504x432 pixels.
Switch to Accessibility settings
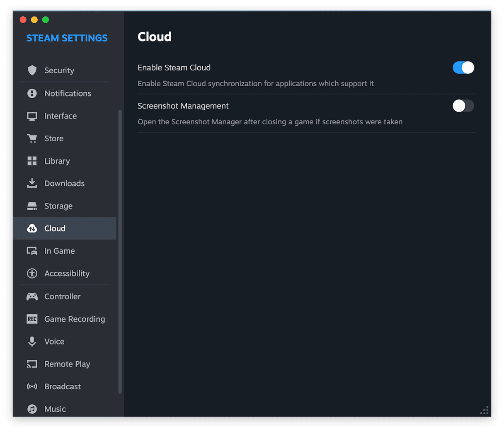coord(67,274)
